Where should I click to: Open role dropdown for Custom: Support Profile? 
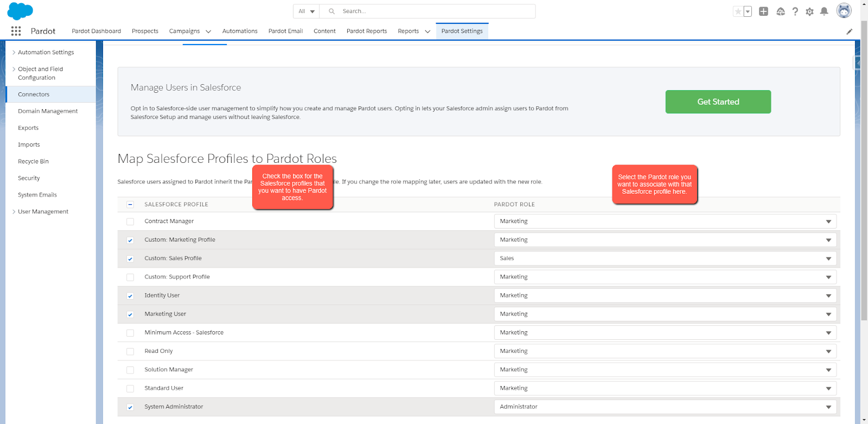(665, 277)
